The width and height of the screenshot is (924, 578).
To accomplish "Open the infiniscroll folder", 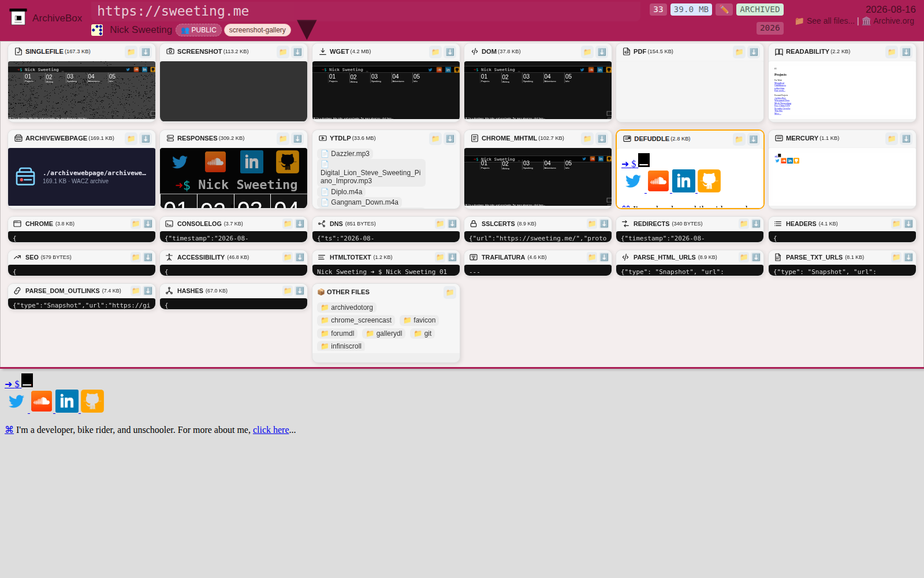I will (x=341, y=346).
